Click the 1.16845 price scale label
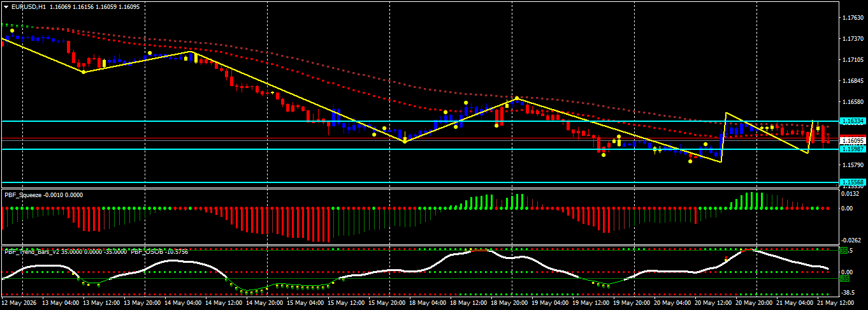 point(852,81)
